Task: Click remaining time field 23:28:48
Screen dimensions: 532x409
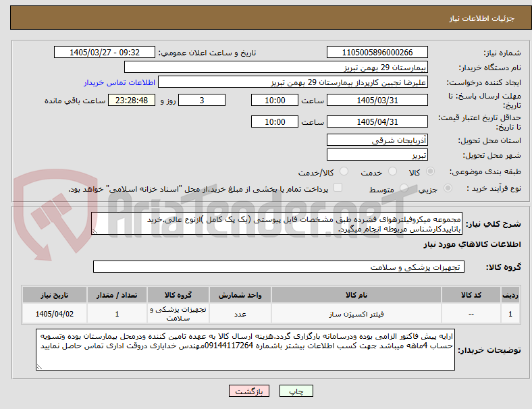Action: coord(132,100)
